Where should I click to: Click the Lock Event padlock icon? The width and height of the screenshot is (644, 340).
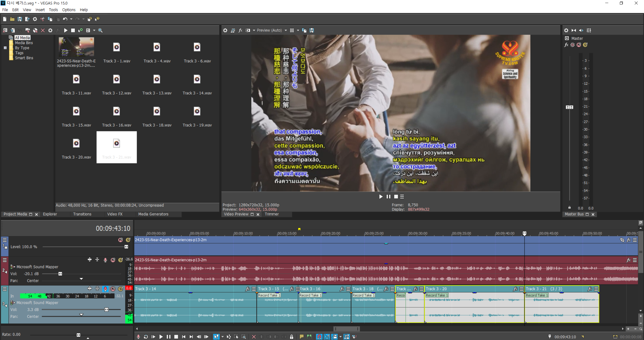(x=291, y=337)
